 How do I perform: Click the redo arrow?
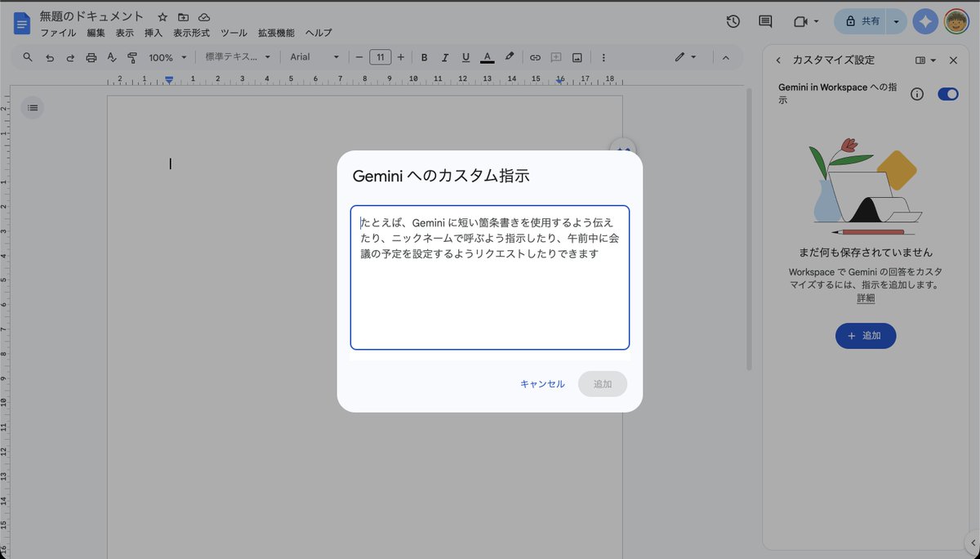click(70, 57)
